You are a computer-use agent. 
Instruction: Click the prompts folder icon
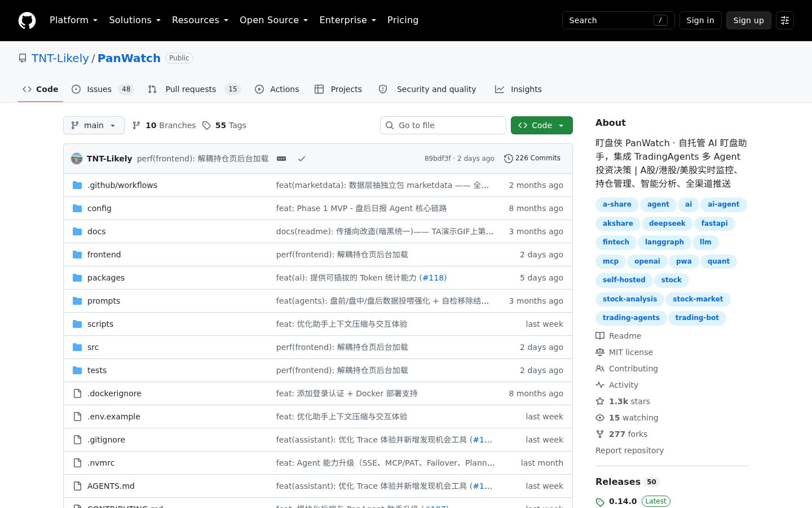pyautogui.click(x=77, y=301)
